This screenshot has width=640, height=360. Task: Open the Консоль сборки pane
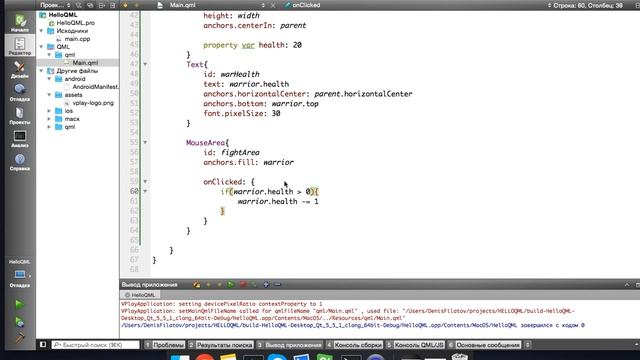pyautogui.click(x=354, y=345)
